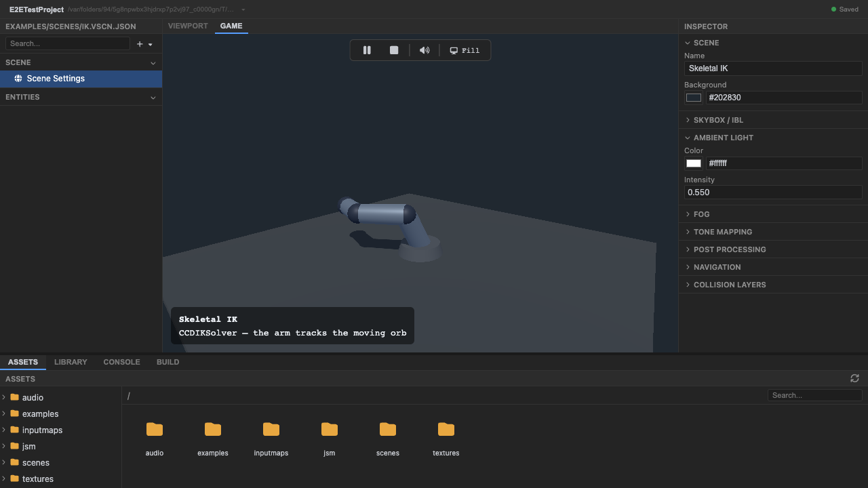Open the scenes folder icon in grid
868x488 pixels.
coord(388,429)
